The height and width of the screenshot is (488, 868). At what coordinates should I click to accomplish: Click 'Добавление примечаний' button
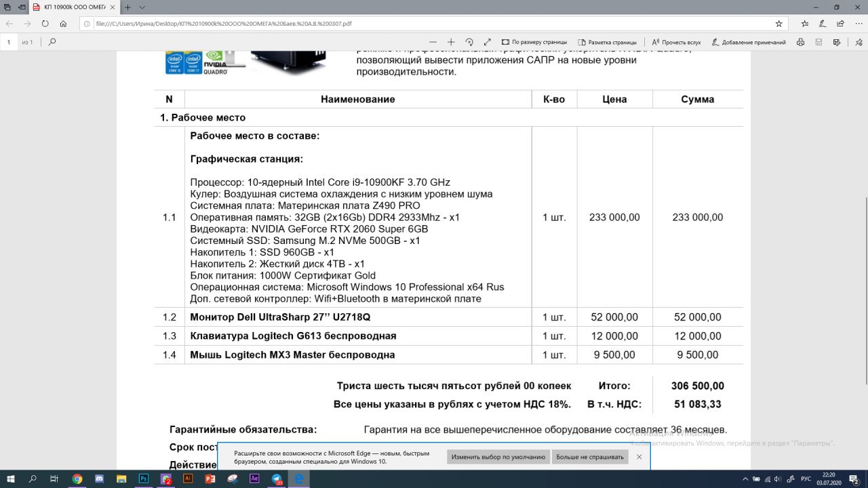(748, 42)
